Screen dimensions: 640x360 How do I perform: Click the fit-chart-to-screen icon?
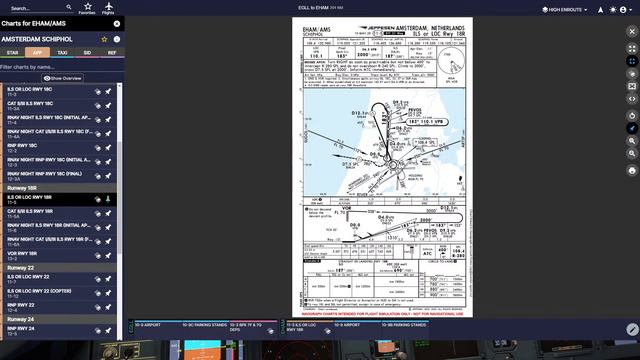pos(632,61)
